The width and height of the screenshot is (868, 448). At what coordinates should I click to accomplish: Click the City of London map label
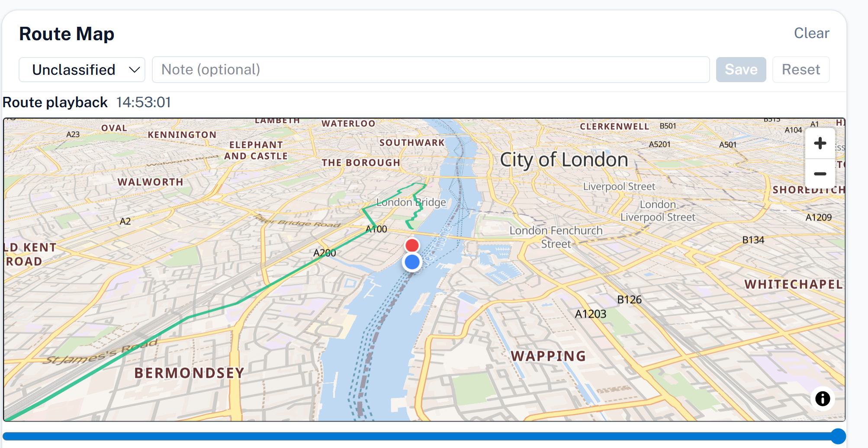coord(563,160)
